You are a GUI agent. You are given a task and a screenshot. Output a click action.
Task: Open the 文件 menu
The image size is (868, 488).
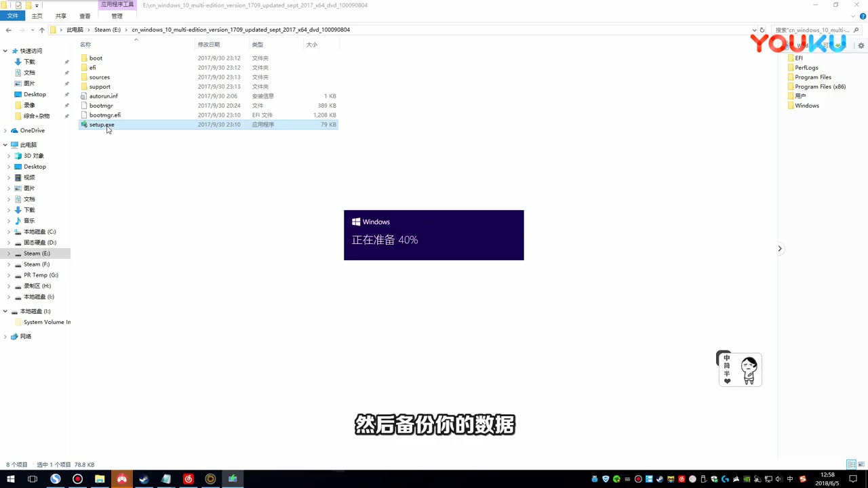[12, 16]
